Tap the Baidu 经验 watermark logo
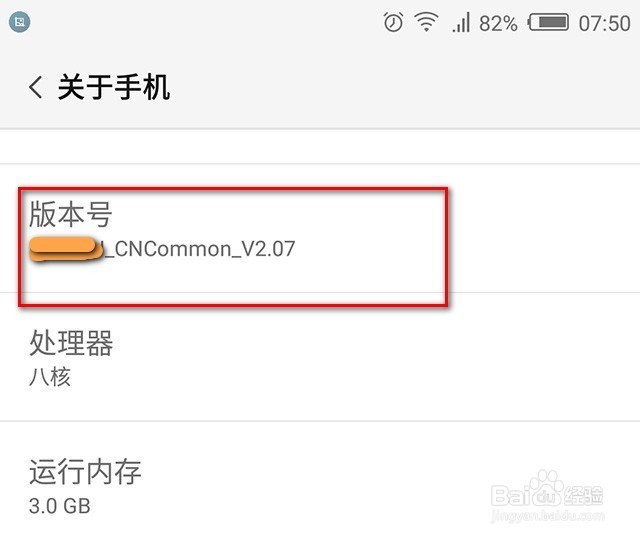The height and width of the screenshot is (538, 640). (x=547, y=491)
